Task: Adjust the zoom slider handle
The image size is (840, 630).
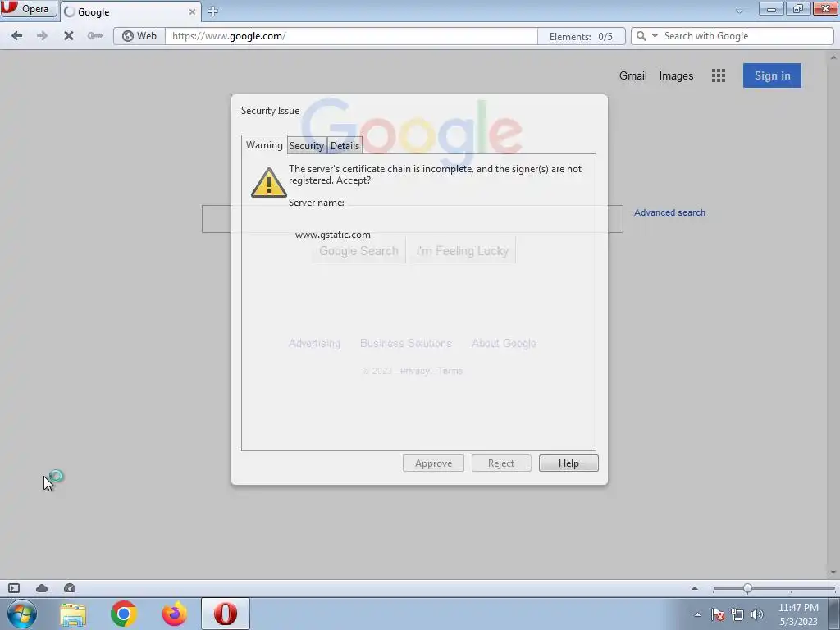Action: (747, 588)
